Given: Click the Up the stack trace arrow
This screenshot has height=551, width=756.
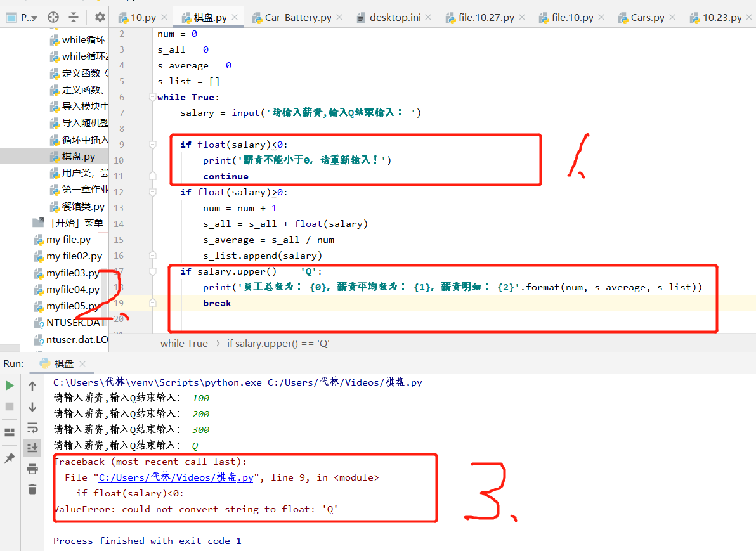Looking at the screenshot, I should pyautogui.click(x=32, y=386).
